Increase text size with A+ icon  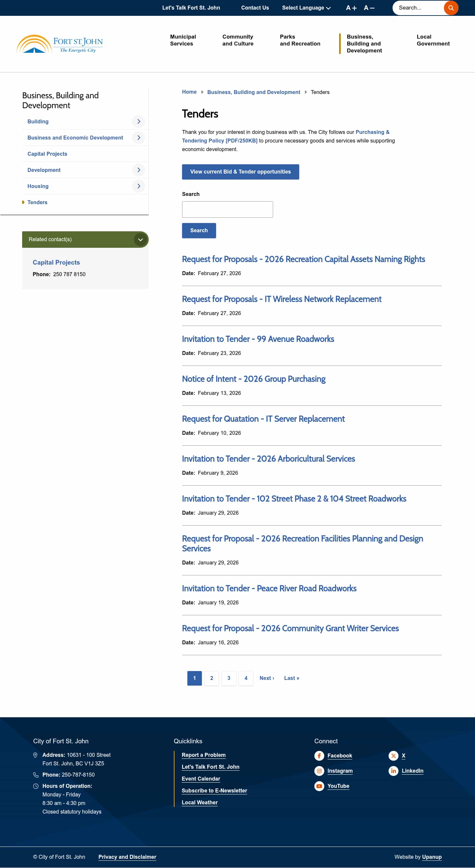[x=351, y=8]
